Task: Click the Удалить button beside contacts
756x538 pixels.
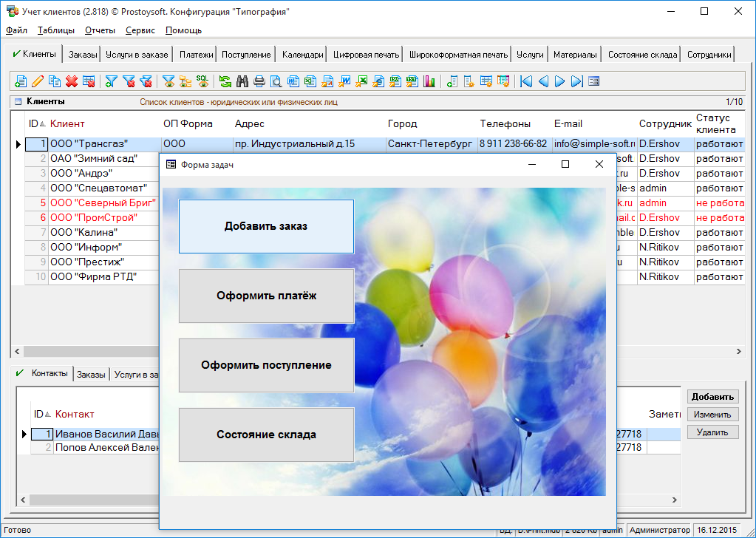Action: click(x=712, y=432)
